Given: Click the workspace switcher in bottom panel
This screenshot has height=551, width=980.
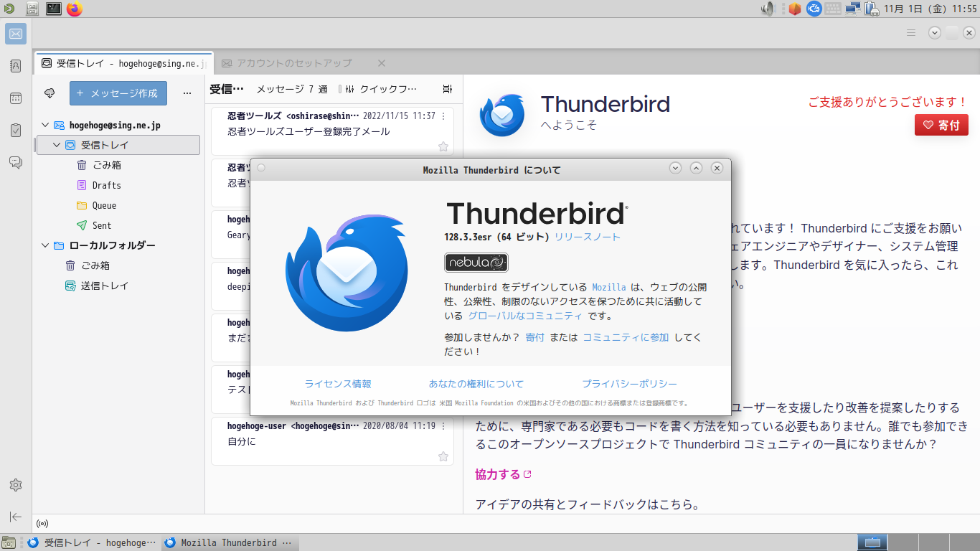Looking at the screenshot, I should pos(918,542).
